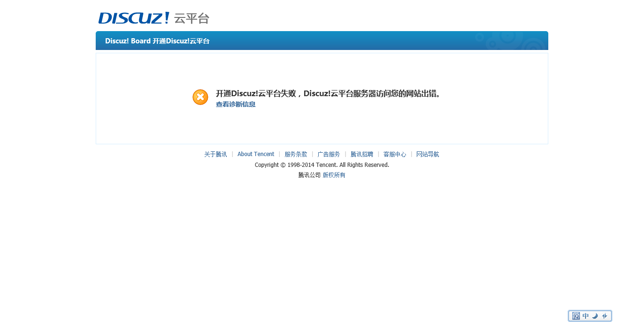Open the 网站导航 link
This screenshot has height=322, width=644.
click(x=428, y=154)
